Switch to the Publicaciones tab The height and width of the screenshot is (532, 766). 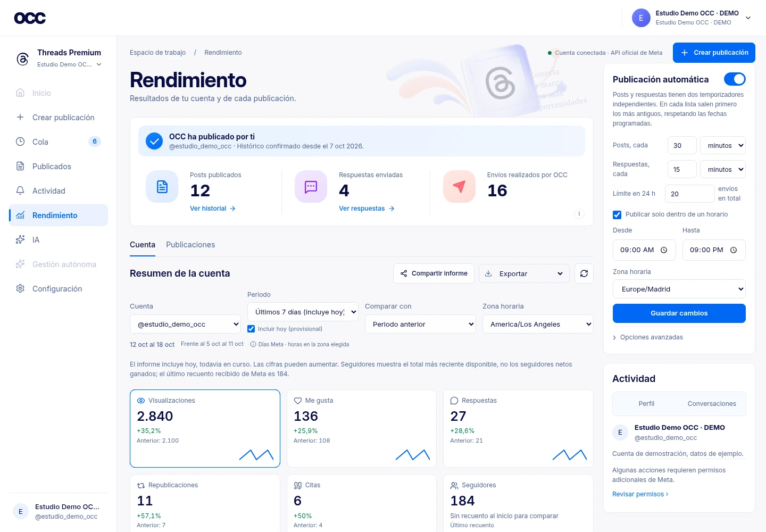click(x=190, y=245)
